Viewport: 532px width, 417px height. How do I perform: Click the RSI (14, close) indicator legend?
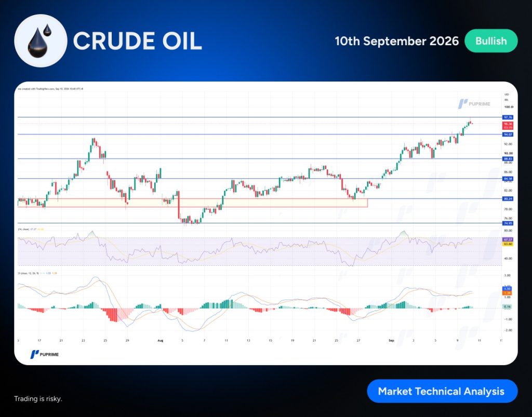tap(31, 229)
